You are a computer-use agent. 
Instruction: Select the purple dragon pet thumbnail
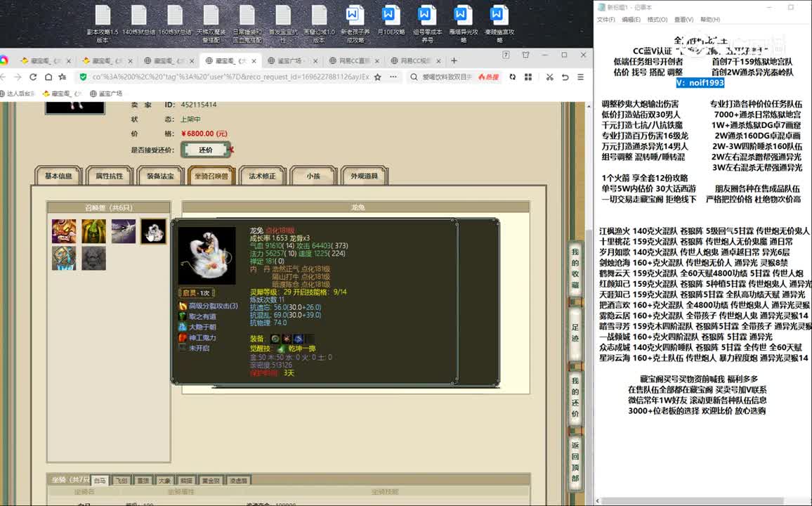coord(123,231)
